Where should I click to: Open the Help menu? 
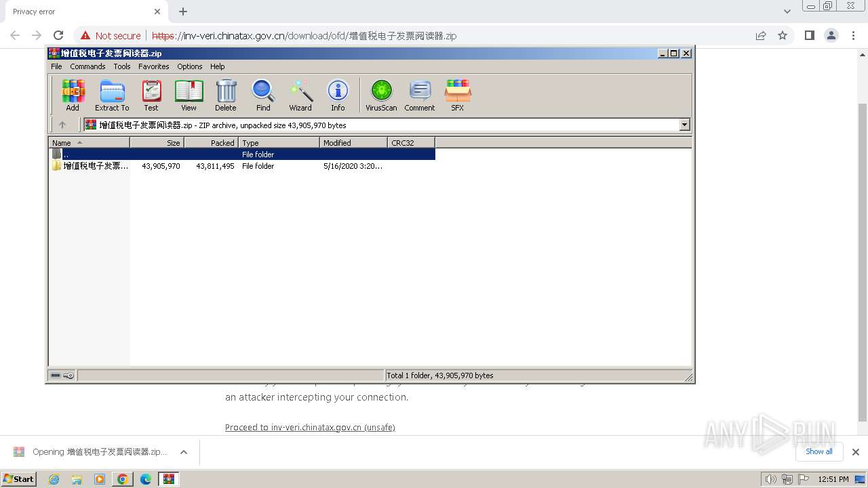[x=217, y=66]
